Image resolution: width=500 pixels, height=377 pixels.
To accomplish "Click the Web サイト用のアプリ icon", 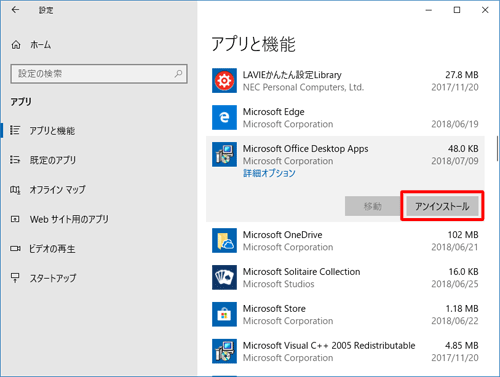I will point(15,219).
